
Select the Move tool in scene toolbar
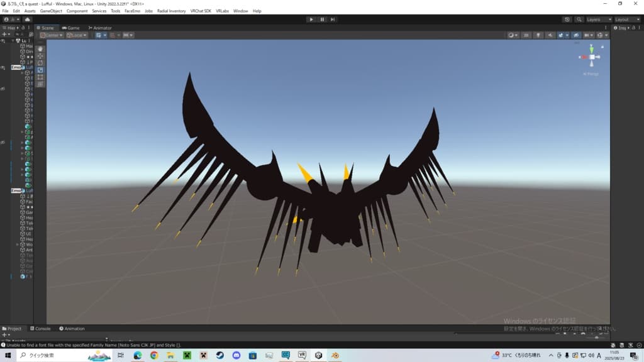pos(40,56)
